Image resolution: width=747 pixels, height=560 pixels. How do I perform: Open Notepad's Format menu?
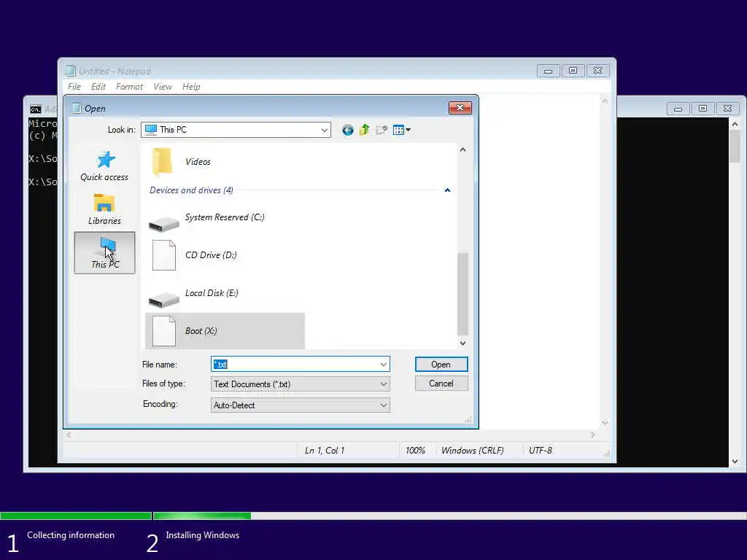pos(129,87)
